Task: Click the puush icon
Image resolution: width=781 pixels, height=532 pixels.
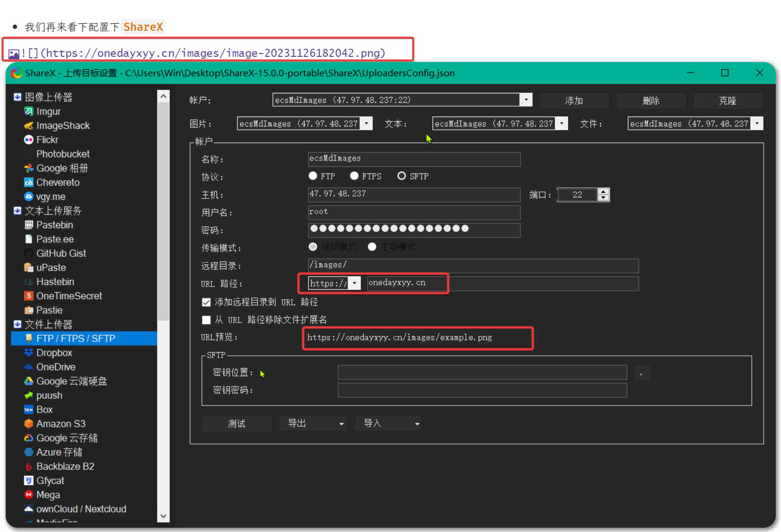Action: [x=29, y=396]
